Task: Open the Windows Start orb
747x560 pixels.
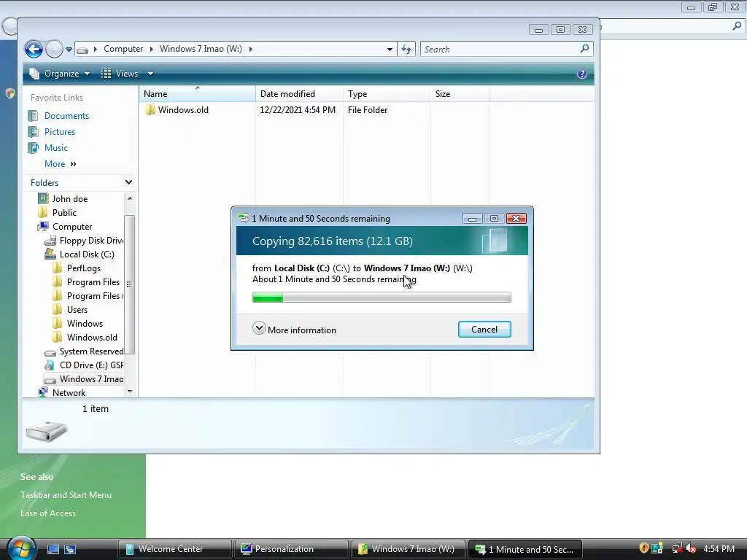Action: pyautogui.click(x=20, y=549)
